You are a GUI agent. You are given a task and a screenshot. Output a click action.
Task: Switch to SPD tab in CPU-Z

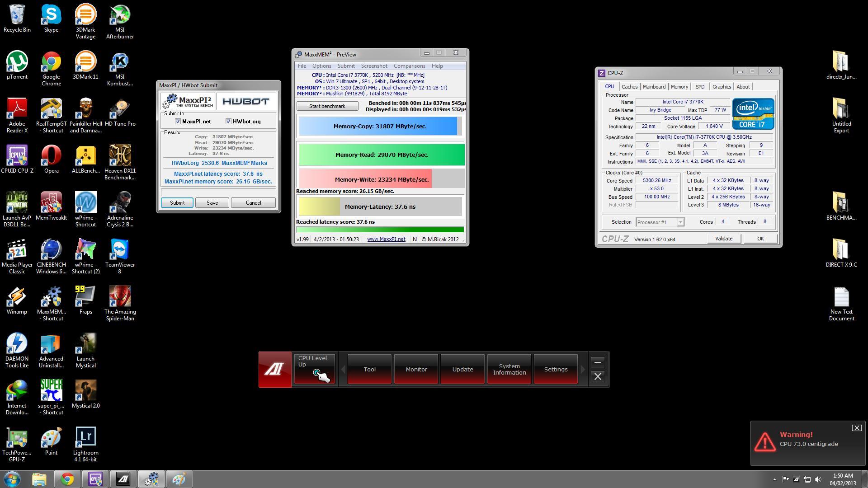tap(700, 87)
